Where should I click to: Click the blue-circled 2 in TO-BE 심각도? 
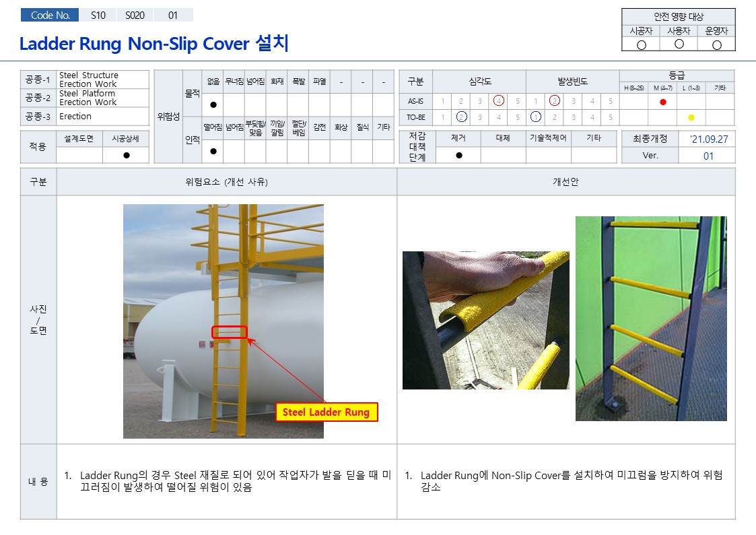(x=461, y=117)
